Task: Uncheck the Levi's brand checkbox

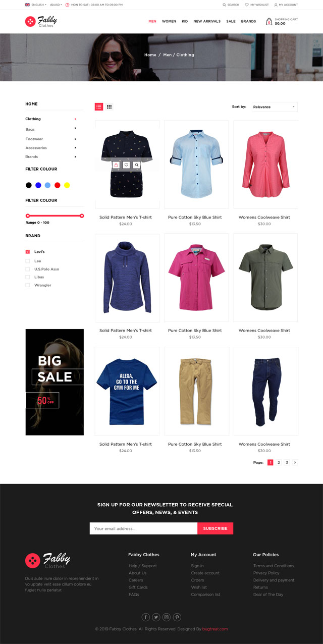Action: [x=28, y=251]
